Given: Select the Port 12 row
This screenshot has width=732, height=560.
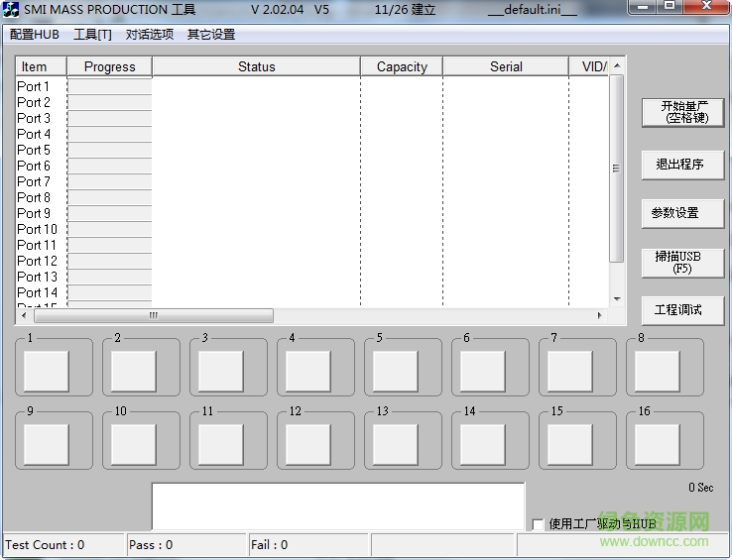Looking at the screenshot, I should [x=312, y=262].
